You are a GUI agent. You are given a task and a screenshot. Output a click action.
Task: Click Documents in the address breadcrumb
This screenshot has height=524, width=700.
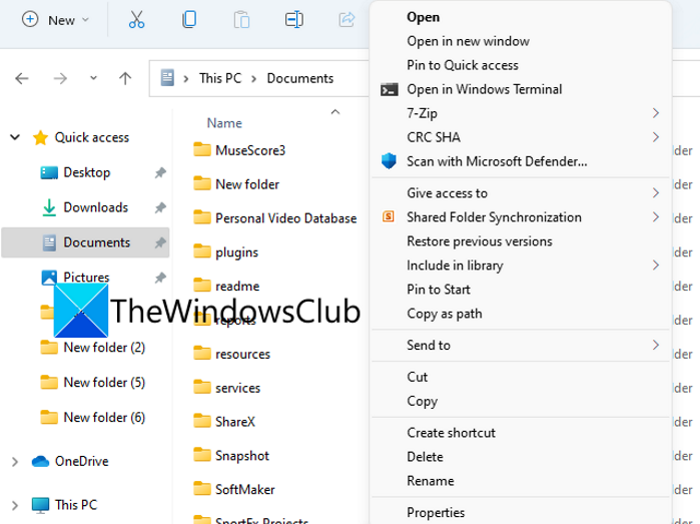coord(300,78)
